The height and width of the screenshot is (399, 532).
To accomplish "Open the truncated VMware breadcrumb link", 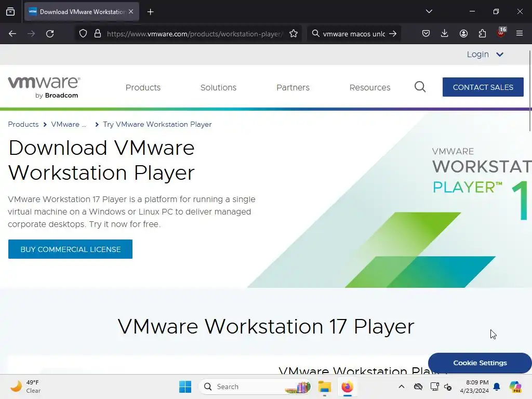I will (x=69, y=124).
